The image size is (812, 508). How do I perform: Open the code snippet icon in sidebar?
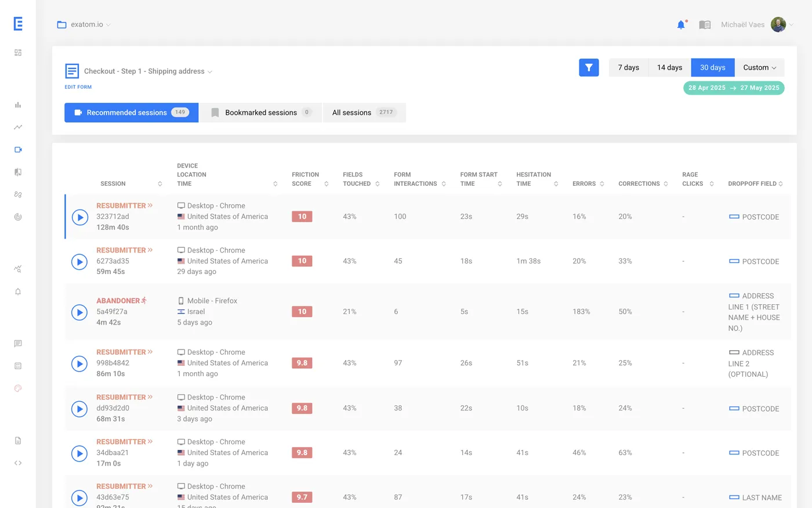point(18,463)
